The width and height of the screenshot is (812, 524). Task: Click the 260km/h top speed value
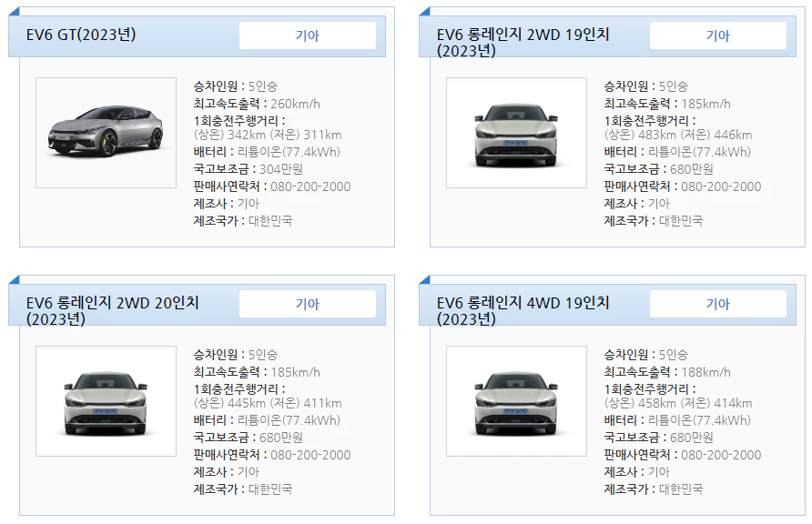point(295,104)
